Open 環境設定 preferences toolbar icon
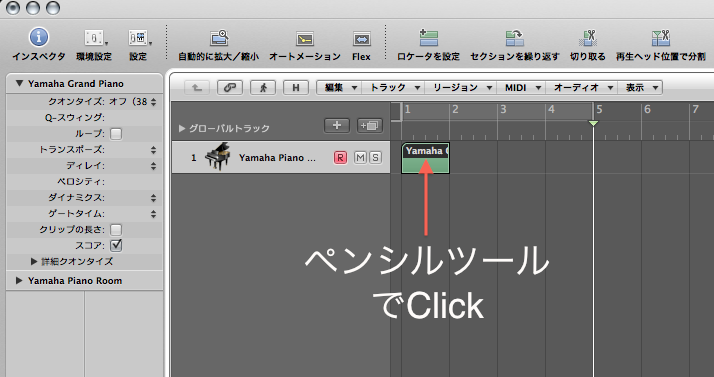 94,38
